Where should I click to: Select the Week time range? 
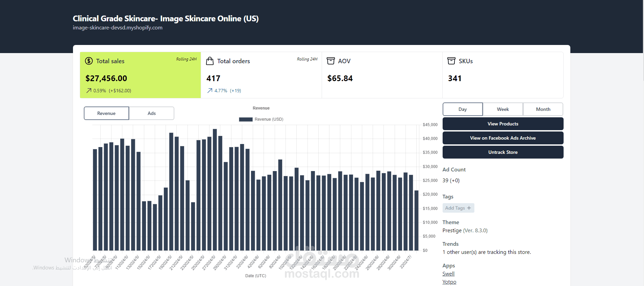[503, 109]
